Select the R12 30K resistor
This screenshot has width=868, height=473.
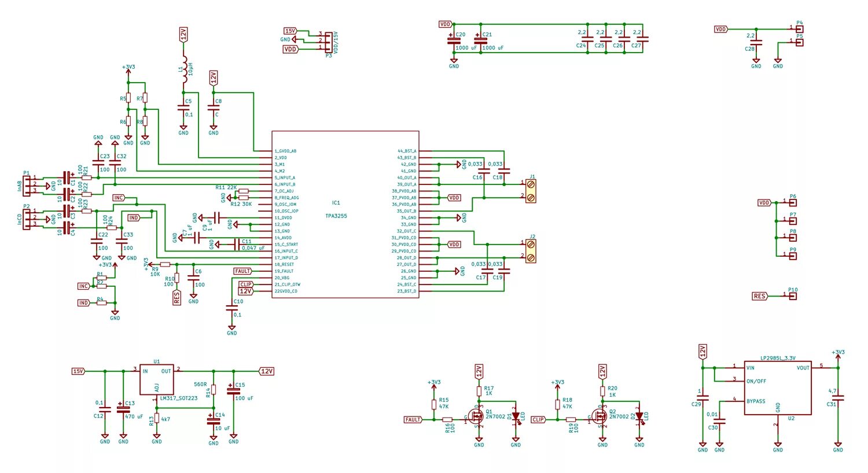tap(244, 198)
